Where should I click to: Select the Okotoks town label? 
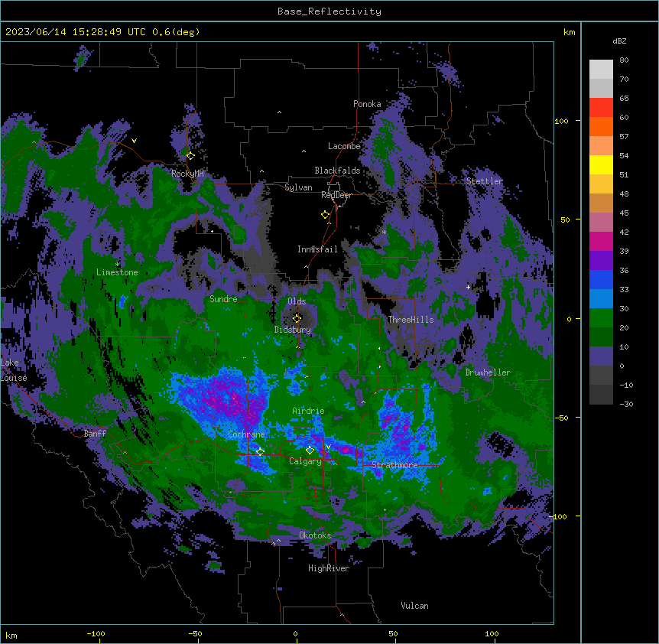(x=315, y=535)
